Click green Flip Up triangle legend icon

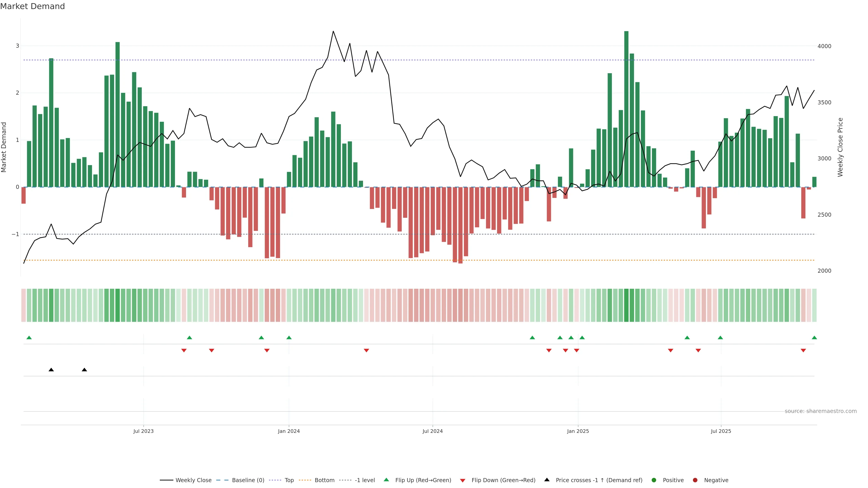coord(387,480)
